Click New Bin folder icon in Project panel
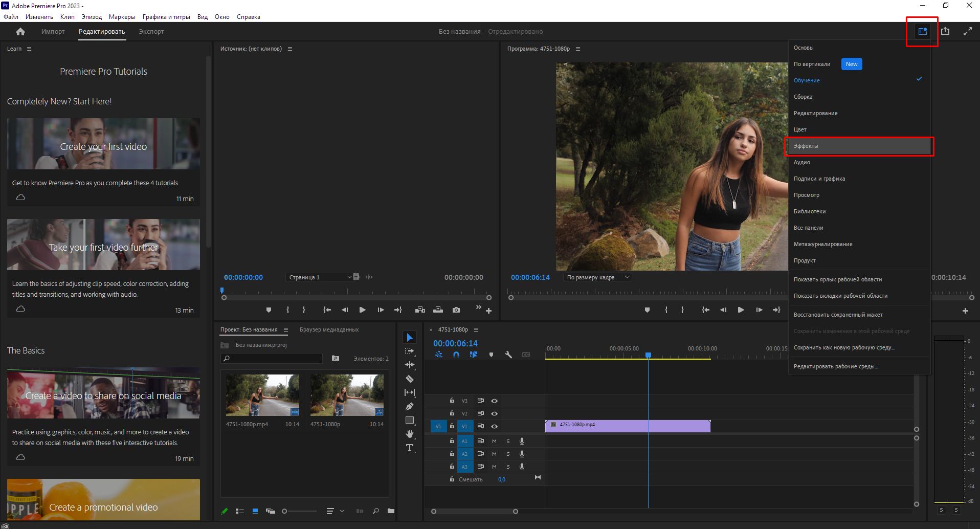The width and height of the screenshot is (980, 529). tap(391, 511)
